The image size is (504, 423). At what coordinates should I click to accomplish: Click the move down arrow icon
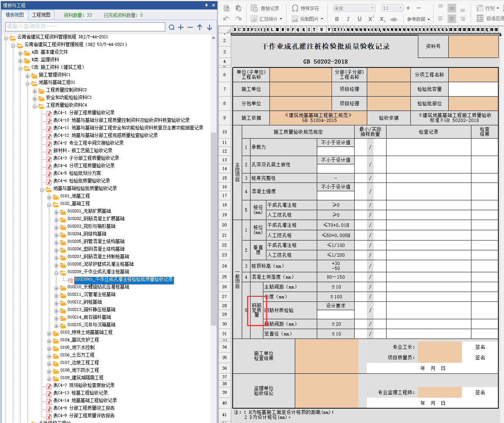[209, 27]
